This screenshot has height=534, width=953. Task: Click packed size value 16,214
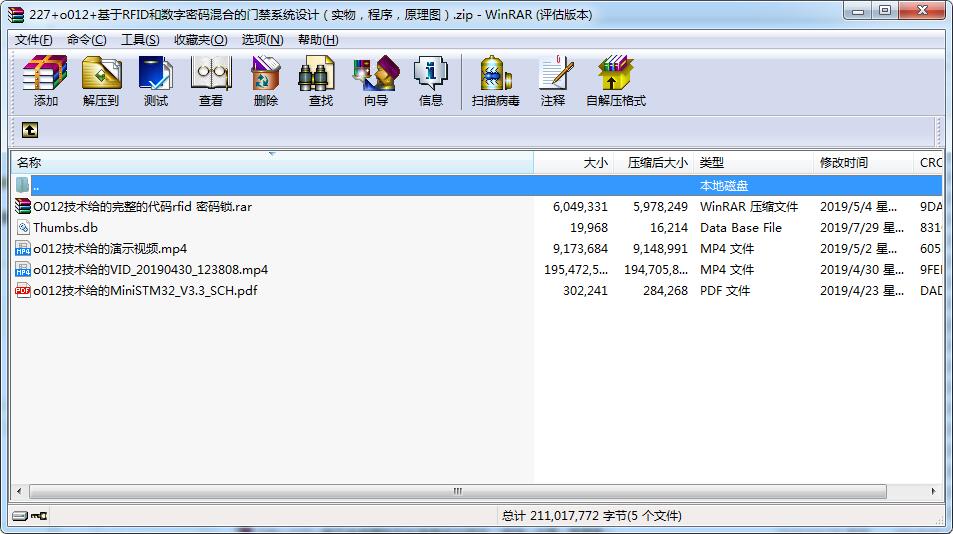coord(669,228)
